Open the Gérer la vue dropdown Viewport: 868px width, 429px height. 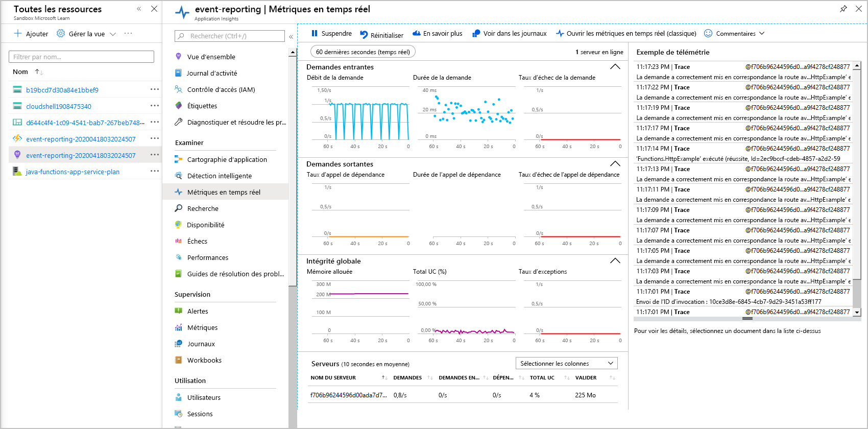click(86, 34)
